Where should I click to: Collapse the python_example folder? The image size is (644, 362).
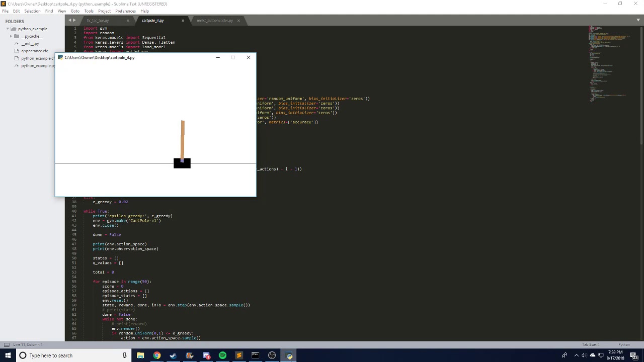[x=8, y=29]
